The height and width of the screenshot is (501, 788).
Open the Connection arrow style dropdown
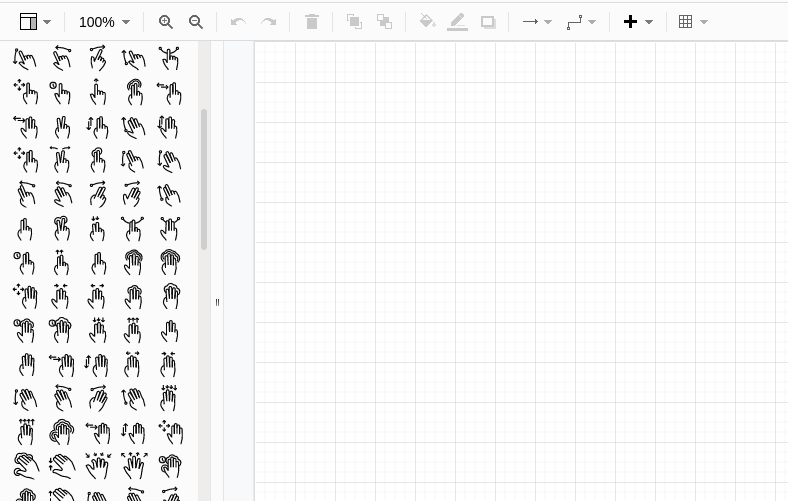(x=537, y=22)
